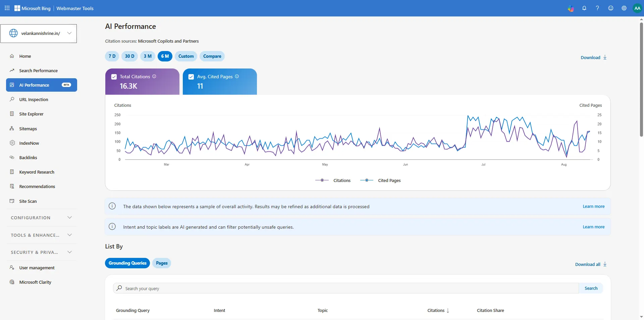Click the IndexNow gear icon
644x320 pixels.
[12, 143]
